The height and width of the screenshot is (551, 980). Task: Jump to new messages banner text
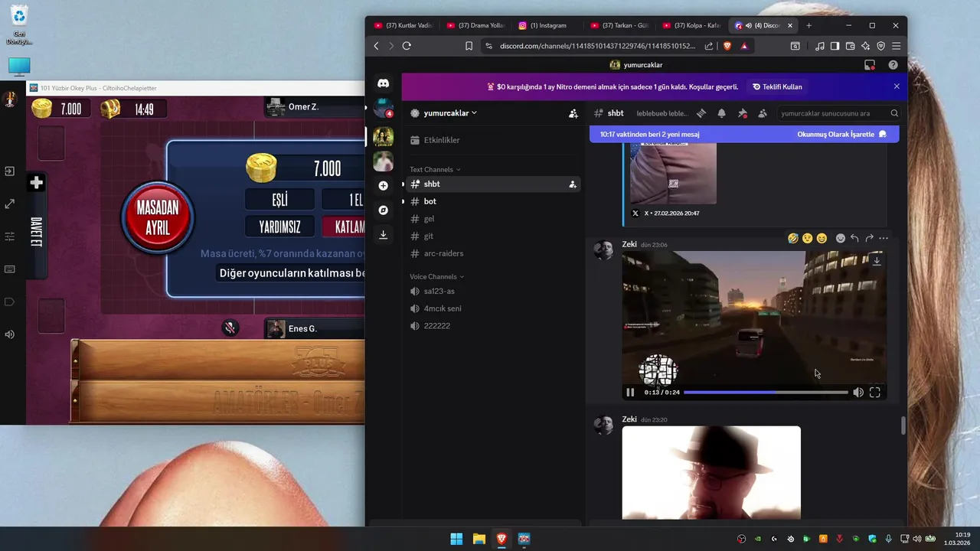(x=649, y=134)
